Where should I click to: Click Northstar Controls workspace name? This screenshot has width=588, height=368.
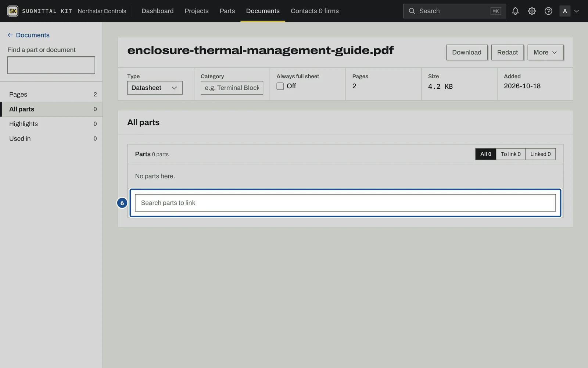point(102,11)
